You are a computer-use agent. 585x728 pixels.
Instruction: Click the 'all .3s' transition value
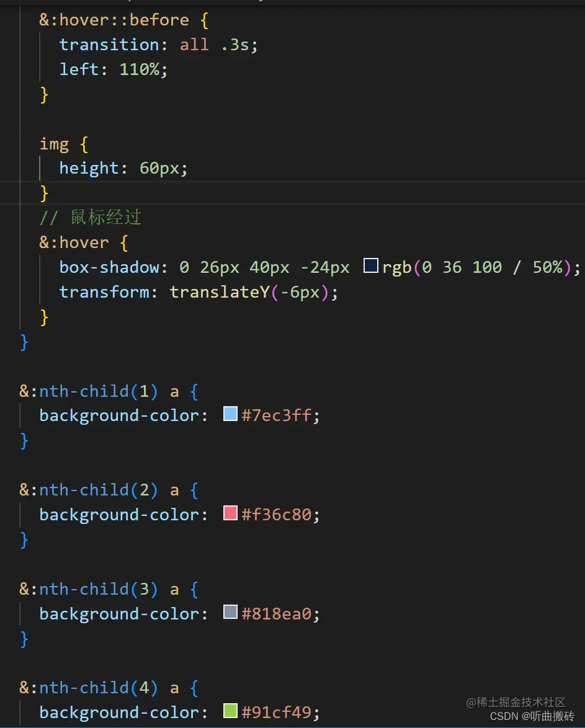(x=215, y=45)
